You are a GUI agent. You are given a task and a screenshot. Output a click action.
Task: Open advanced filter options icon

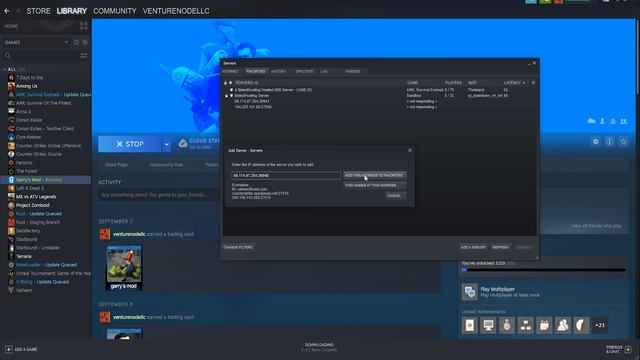click(x=84, y=56)
